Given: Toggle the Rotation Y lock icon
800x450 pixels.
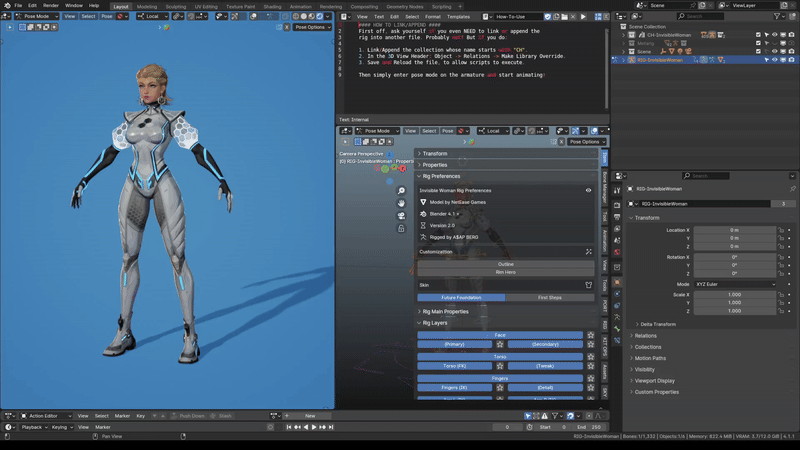Looking at the screenshot, I should (x=781, y=265).
